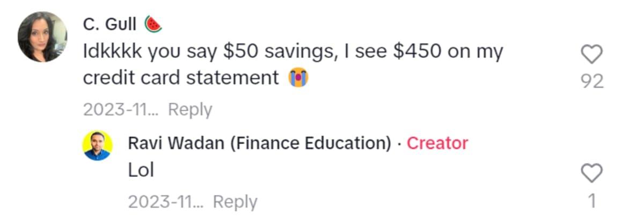Open Ravi Wadan's profile avatar

[x=97, y=145]
